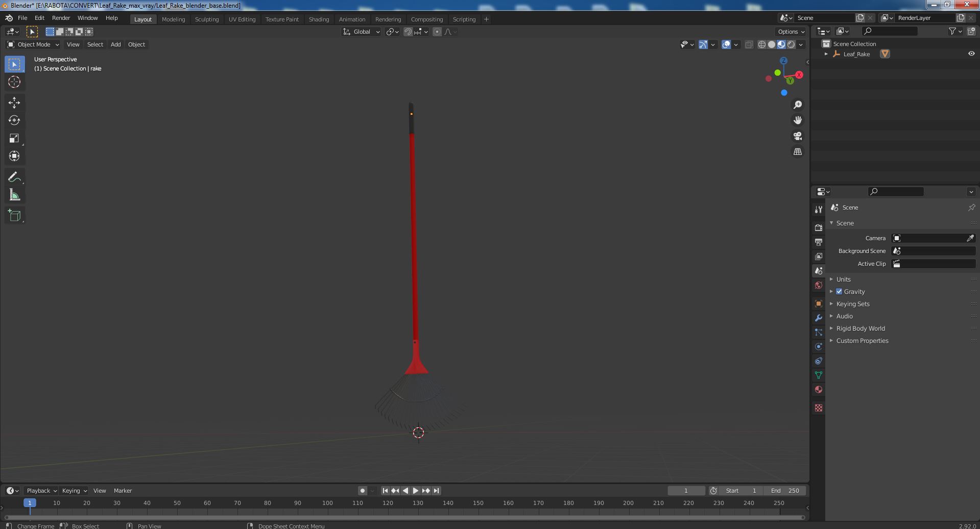Open the Material properties tab
The width and height of the screenshot is (980, 529).
pyautogui.click(x=819, y=389)
